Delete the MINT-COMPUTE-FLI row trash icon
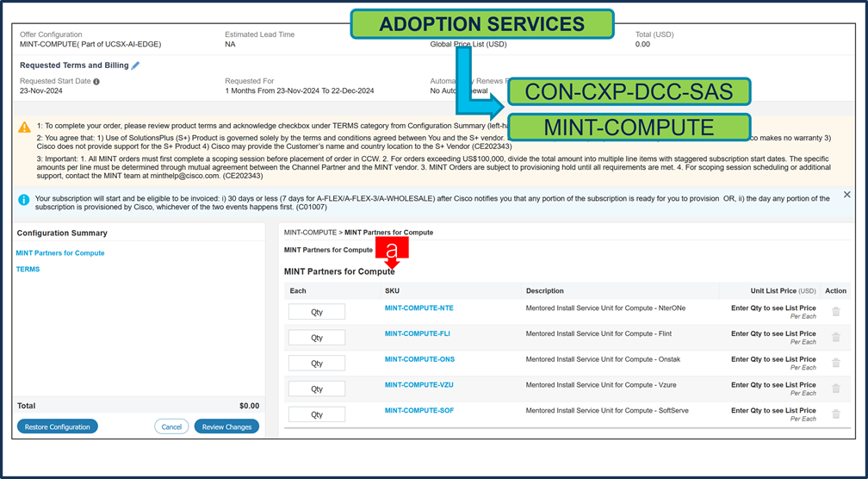This screenshot has width=868, height=479. [x=836, y=337]
